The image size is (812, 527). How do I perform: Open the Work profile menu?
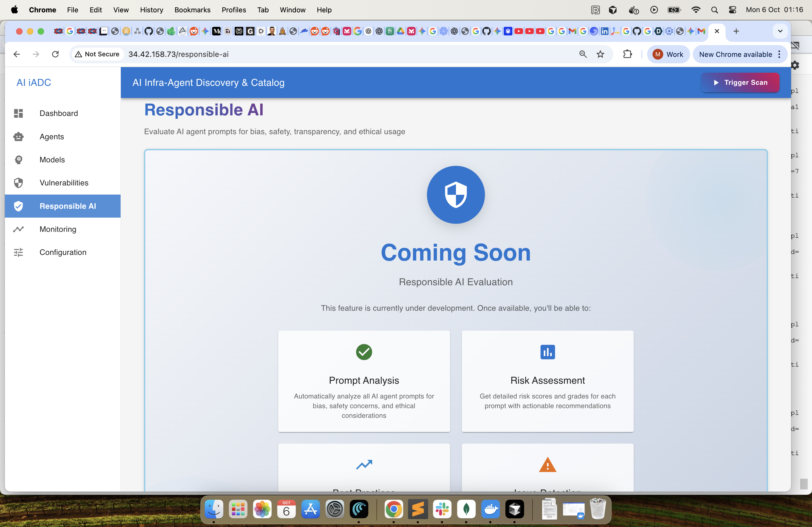tap(668, 54)
